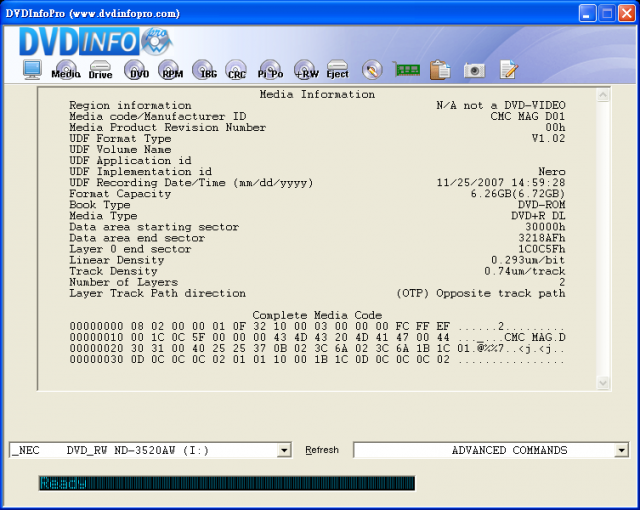Viewport: 640px width, 510px height.
Task: Click the scroll down arrow in Media Information
Action: pyautogui.click(x=603, y=383)
